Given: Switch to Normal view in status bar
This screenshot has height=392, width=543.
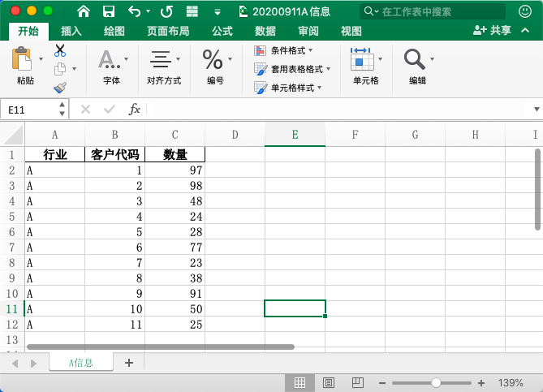Looking at the screenshot, I should [300, 382].
